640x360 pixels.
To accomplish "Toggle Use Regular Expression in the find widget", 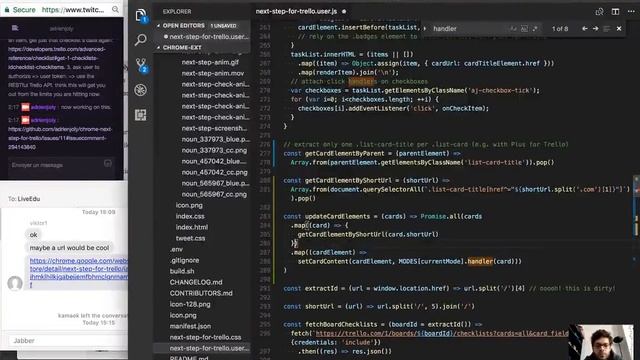I will coord(535,29).
